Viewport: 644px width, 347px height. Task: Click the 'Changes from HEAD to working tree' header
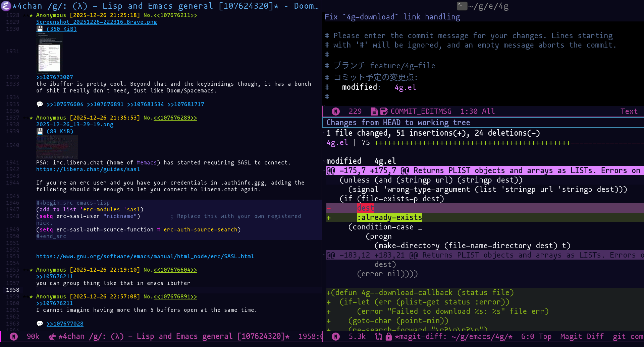[x=398, y=123]
